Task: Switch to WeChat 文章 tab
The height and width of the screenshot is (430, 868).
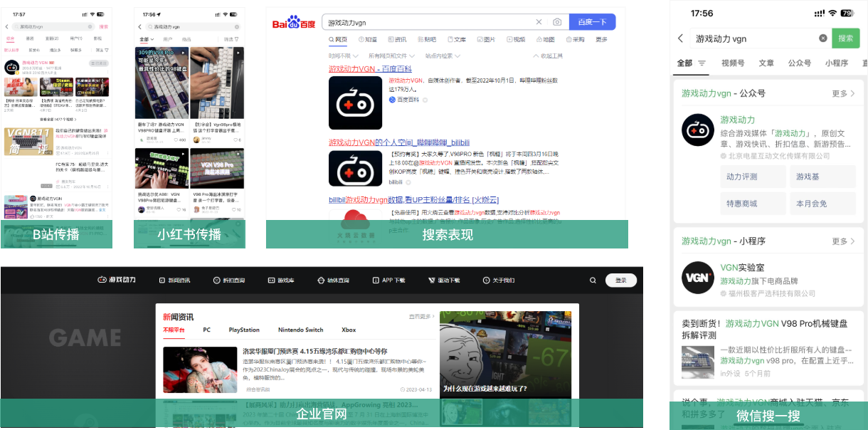Action: pyautogui.click(x=766, y=63)
